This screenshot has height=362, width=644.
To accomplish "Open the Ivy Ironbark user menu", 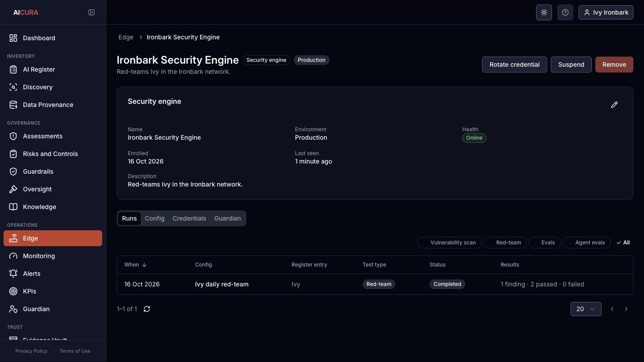I will tap(606, 12).
